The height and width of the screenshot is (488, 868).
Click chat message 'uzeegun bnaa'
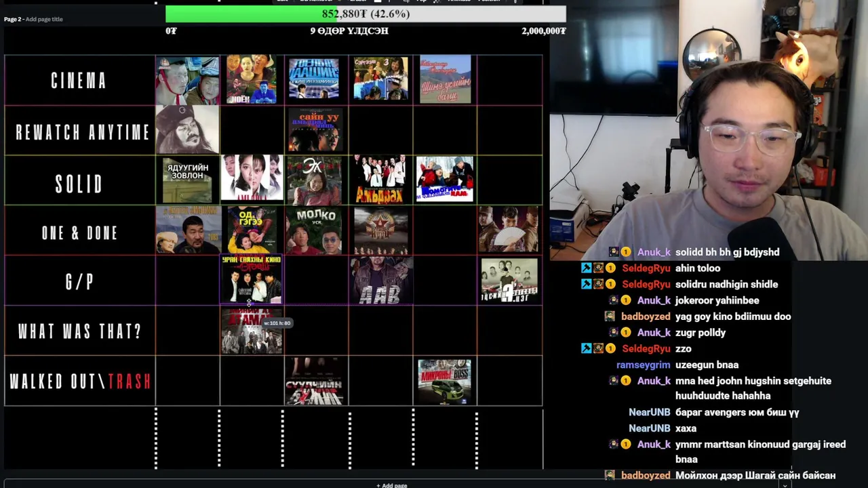point(707,365)
